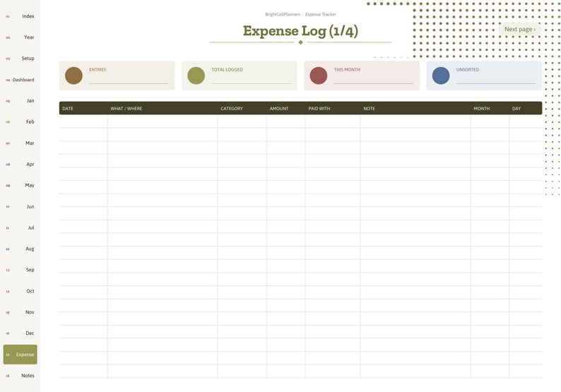Select the Apr tab
Image resolution: width=561 pixels, height=392 pixels.
click(20, 164)
